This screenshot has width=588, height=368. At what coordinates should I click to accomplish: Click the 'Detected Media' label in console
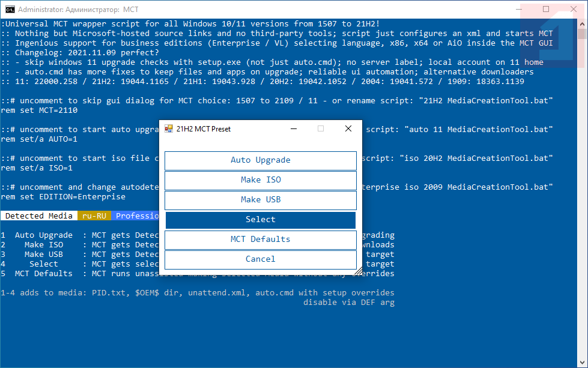(39, 216)
